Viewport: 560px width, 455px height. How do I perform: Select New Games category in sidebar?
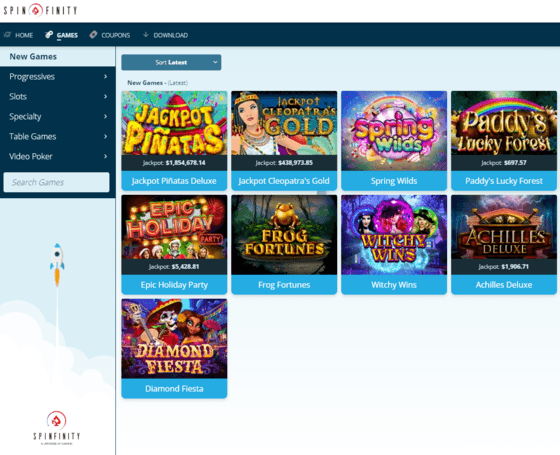58,56
